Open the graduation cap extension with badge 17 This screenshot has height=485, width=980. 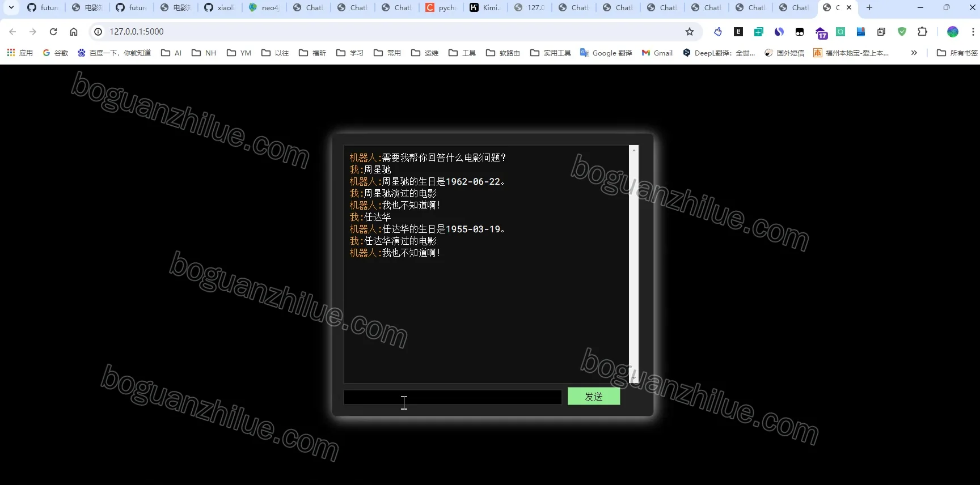pos(821,33)
